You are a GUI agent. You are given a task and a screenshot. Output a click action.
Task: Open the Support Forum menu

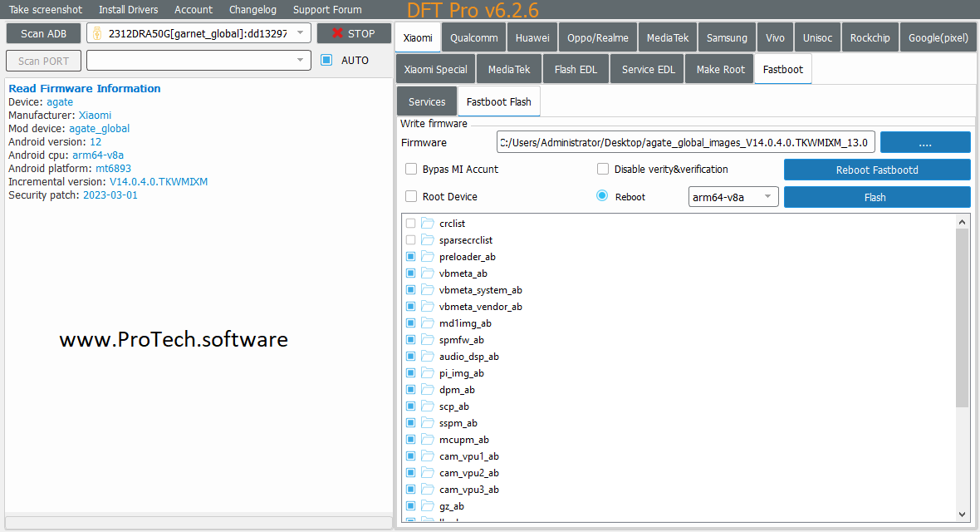pos(327,9)
